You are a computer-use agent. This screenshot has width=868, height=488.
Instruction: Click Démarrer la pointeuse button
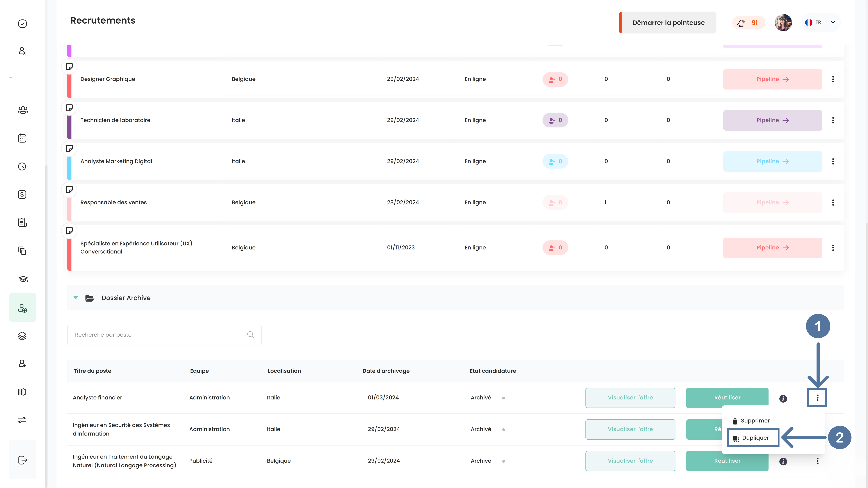coord(668,23)
